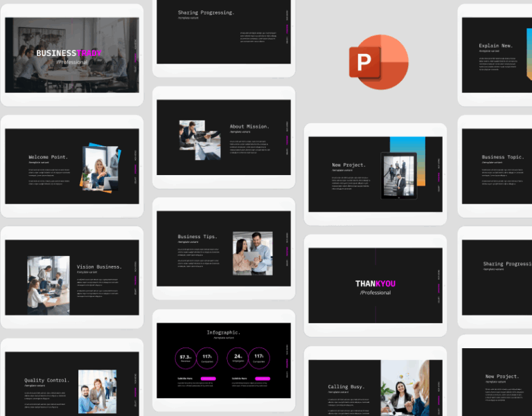Click the 'Business Topic.' heading

pyautogui.click(x=502, y=157)
